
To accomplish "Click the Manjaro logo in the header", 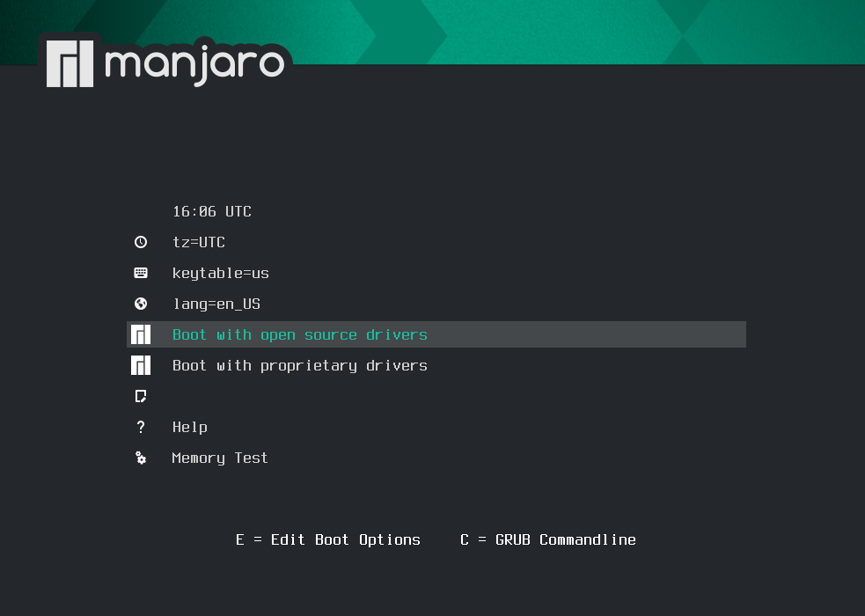I will pos(165,63).
